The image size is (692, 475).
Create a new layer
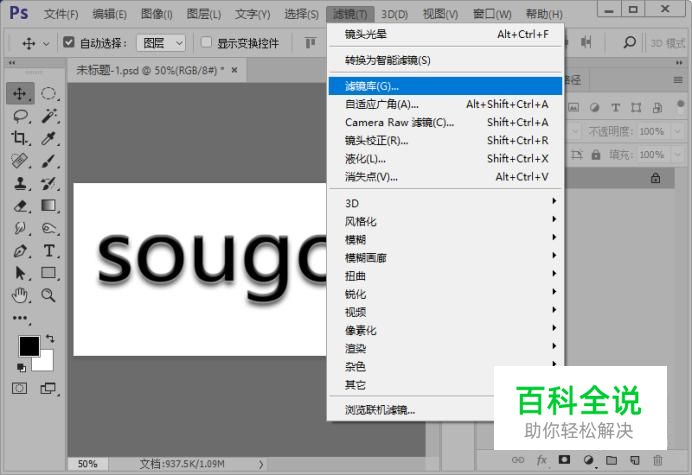635,460
